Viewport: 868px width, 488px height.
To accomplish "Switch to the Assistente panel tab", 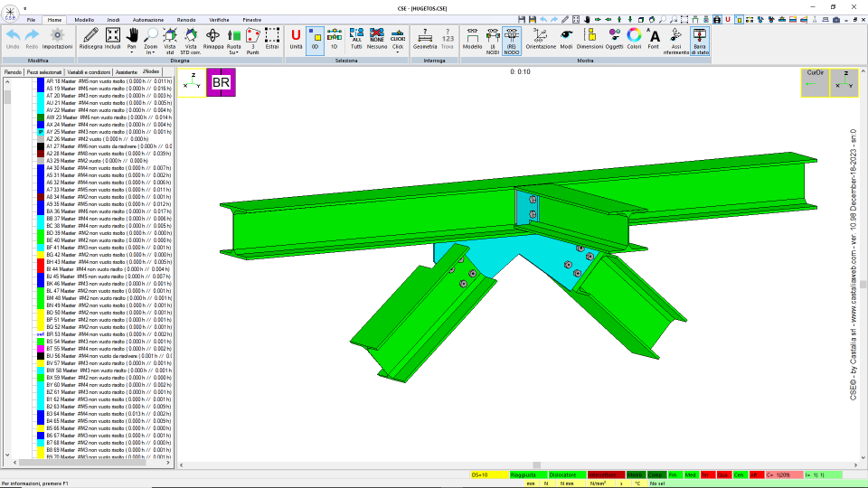I will (x=127, y=72).
